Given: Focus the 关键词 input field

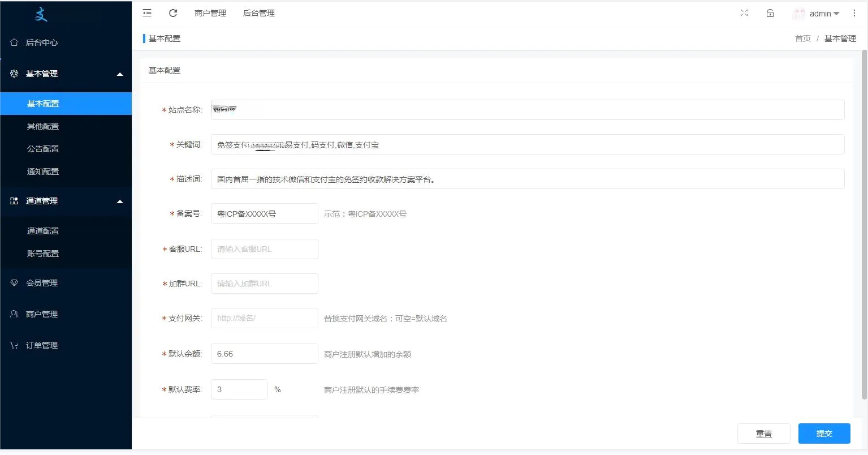Looking at the screenshot, I should coord(528,144).
